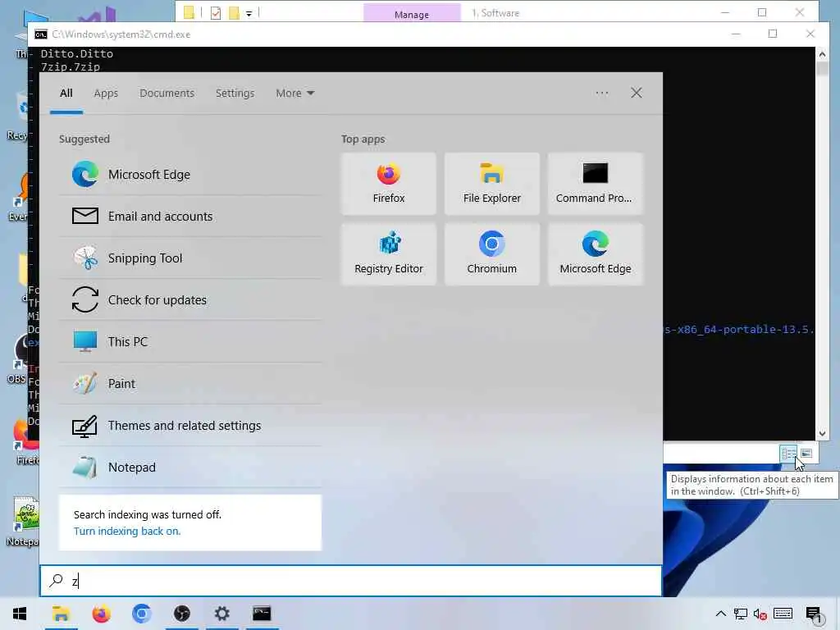Click the Windows Start button
This screenshot has width=840, height=630.
click(20, 614)
